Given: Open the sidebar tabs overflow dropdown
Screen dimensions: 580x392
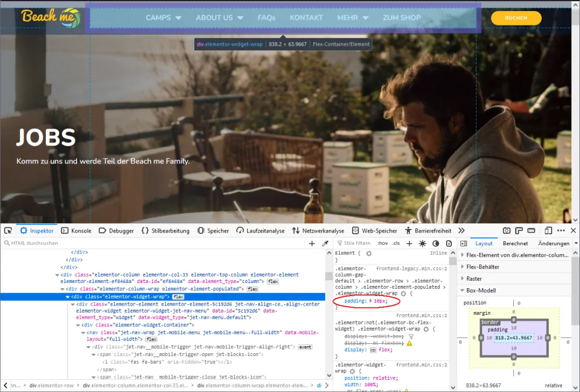Looking at the screenshot, I should pos(576,244).
